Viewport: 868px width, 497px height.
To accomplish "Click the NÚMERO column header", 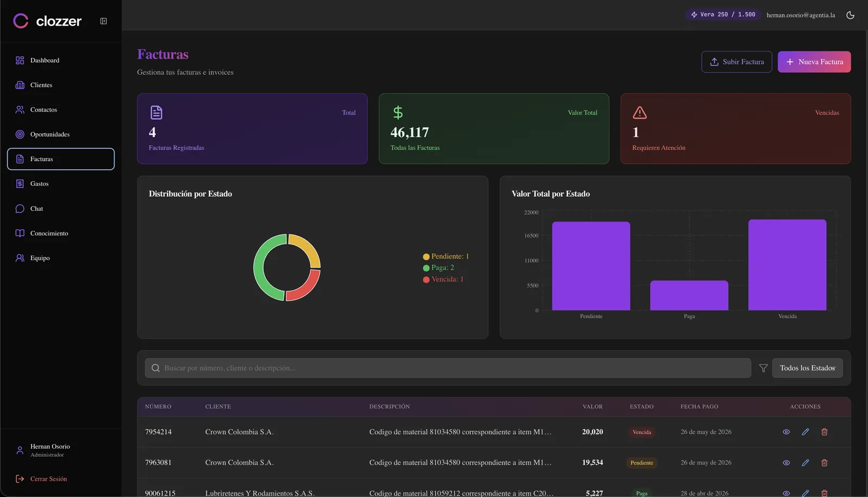I will [x=158, y=406].
